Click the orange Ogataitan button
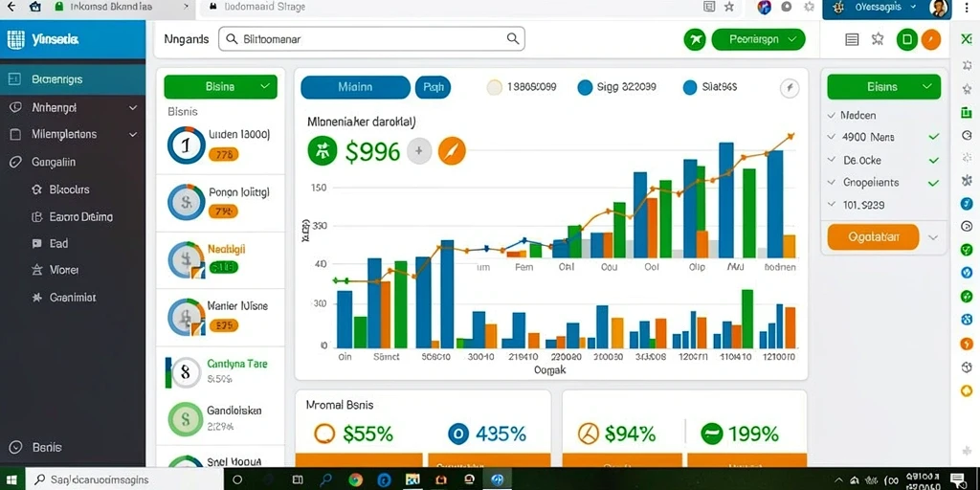This screenshot has height=490, width=980. 873,237
